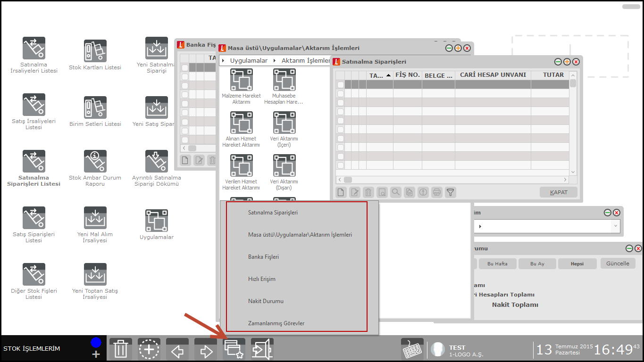Open Alınan Hizmet Hareket Aktarımı icon
644x362 pixels.
pos(242,123)
